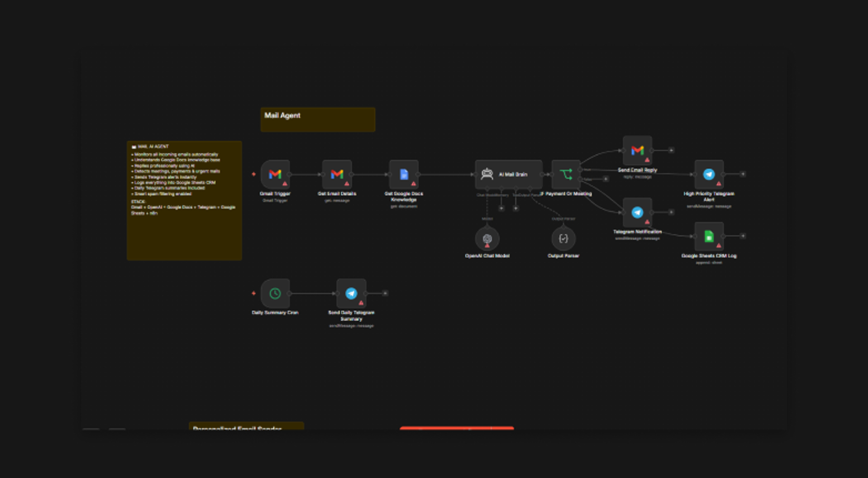Select the Mail Agent sticky note
This screenshot has width=868, height=478.
(318, 120)
